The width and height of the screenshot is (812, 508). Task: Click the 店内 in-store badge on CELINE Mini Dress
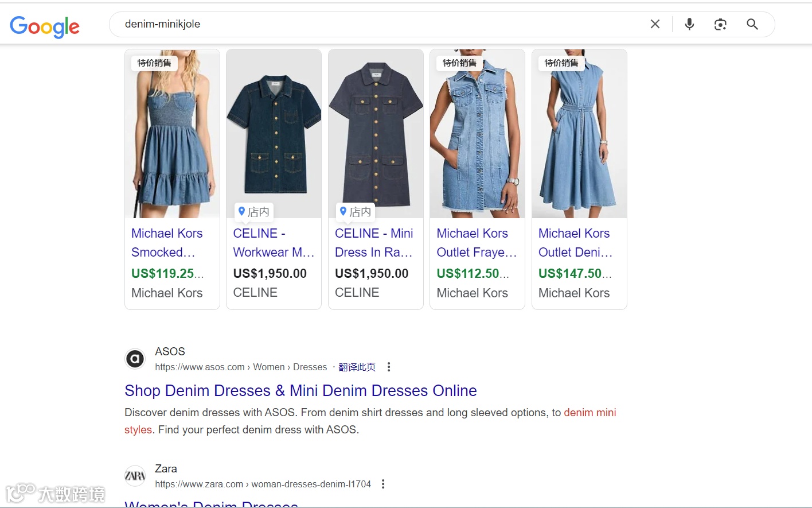point(356,212)
